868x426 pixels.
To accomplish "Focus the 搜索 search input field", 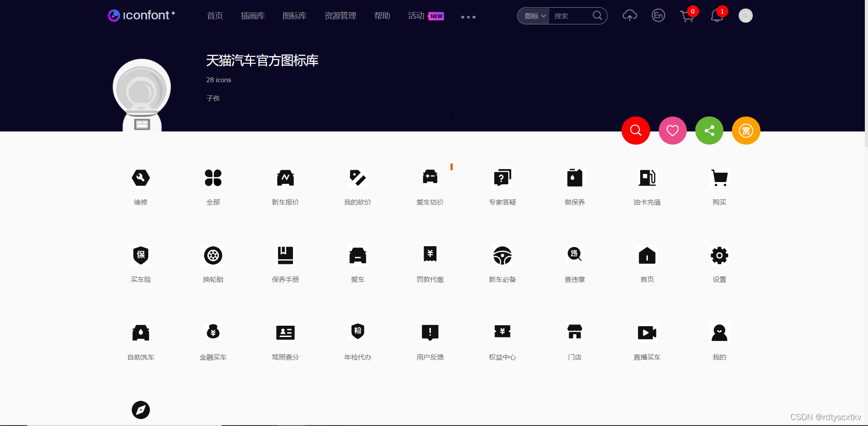I will [x=570, y=16].
